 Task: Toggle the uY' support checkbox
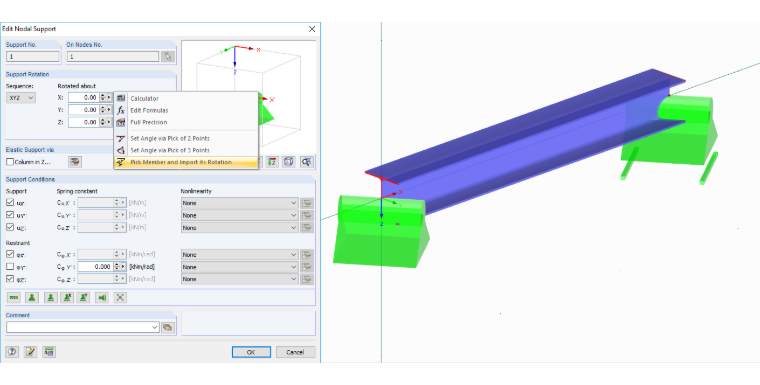[x=10, y=214]
